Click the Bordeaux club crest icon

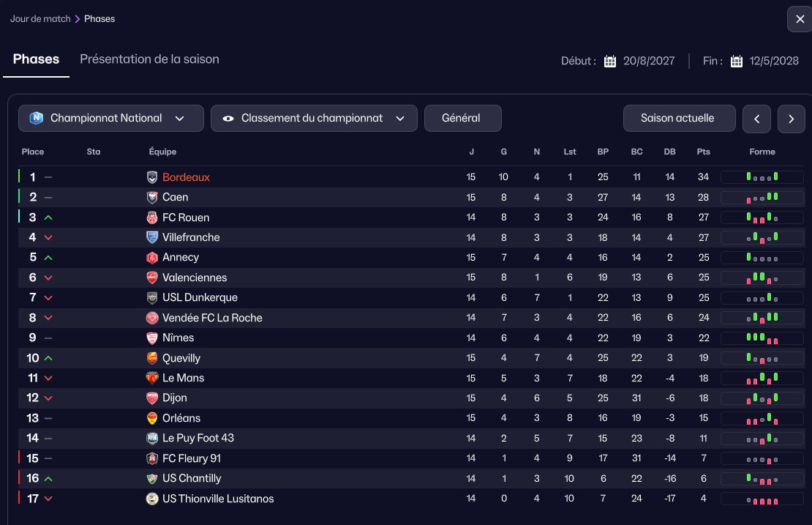151,177
